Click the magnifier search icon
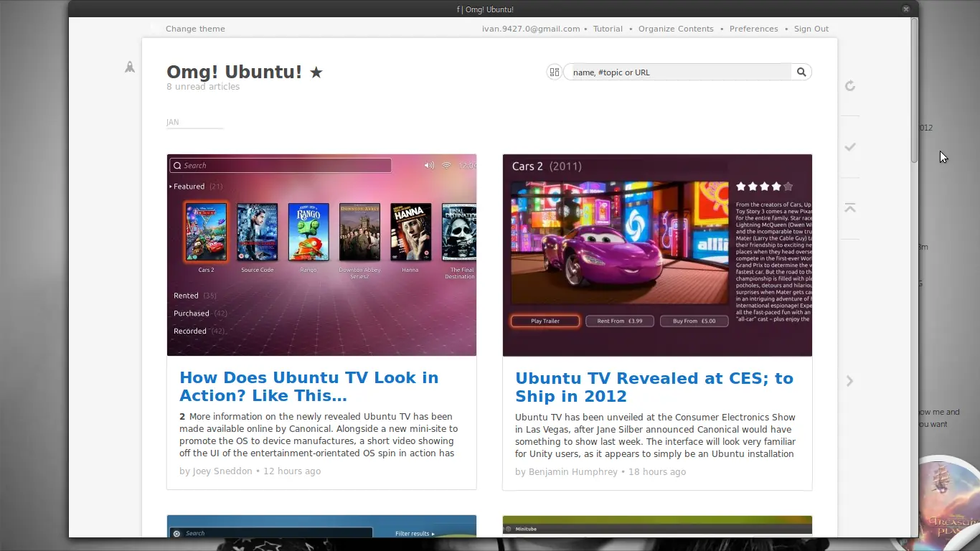The height and width of the screenshot is (551, 980). tap(801, 72)
